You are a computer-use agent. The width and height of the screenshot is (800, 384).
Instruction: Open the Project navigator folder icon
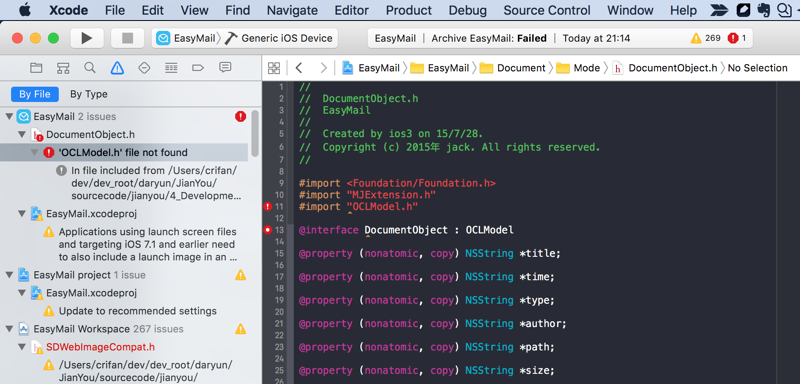36,68
